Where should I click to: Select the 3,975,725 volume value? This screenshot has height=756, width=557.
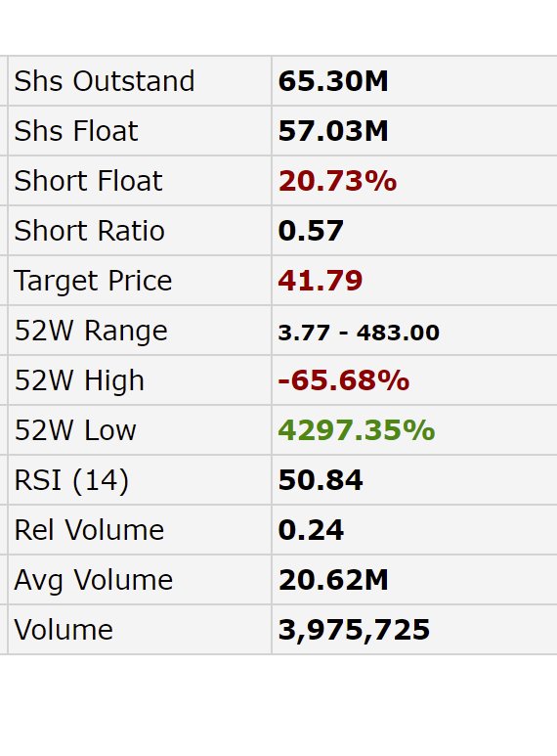tap(354, 630)
